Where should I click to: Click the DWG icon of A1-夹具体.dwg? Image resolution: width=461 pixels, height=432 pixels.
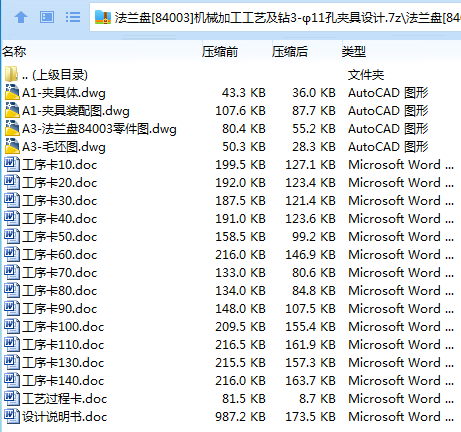(12, 92)
